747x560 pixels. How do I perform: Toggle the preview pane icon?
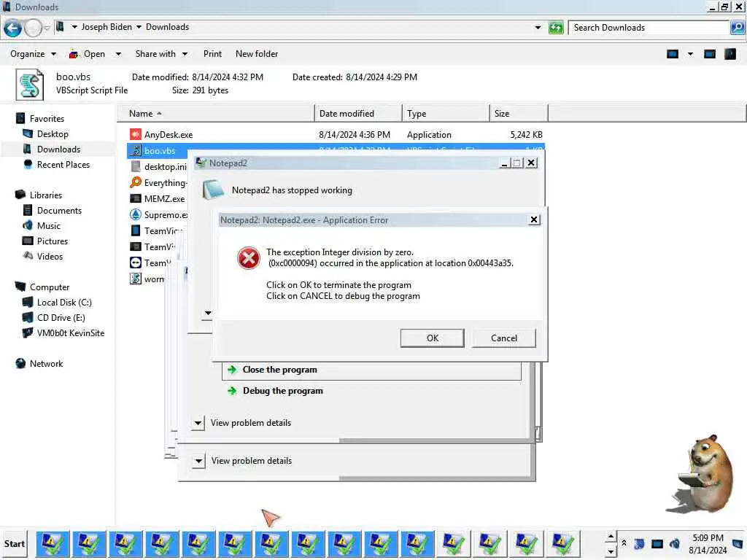(x=709, y=54)
